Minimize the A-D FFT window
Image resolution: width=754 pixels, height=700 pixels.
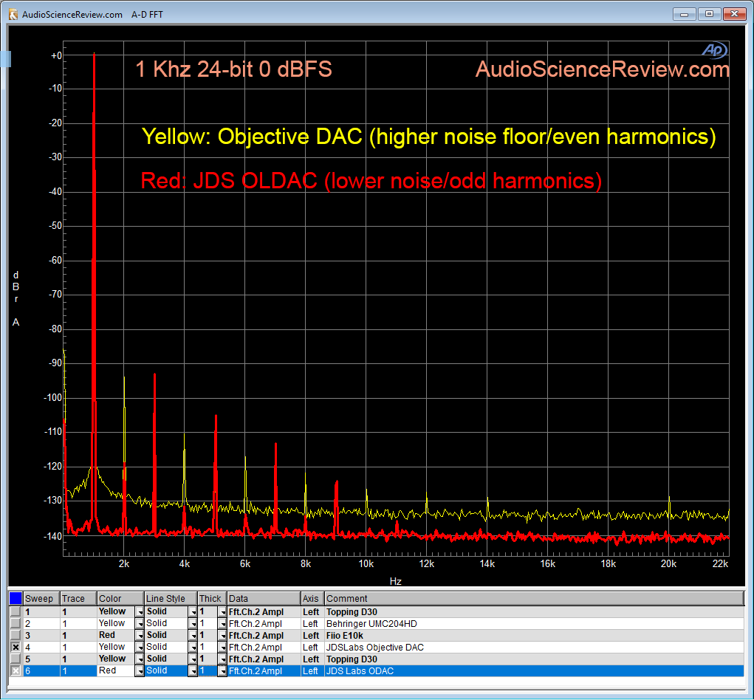[685, 14]
